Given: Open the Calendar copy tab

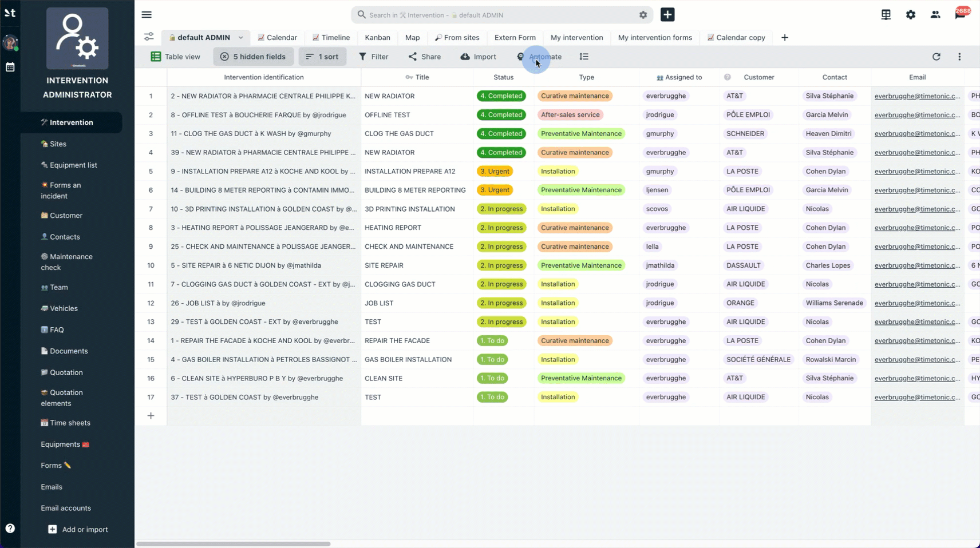Looking at the screenshot, I should click(736, 38).
